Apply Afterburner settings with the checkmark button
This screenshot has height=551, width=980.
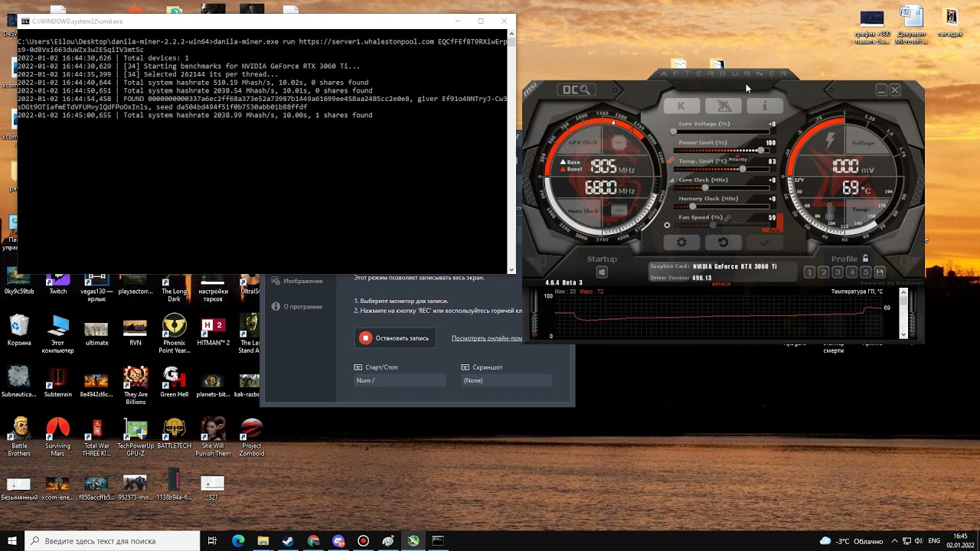tap(765, 243)
